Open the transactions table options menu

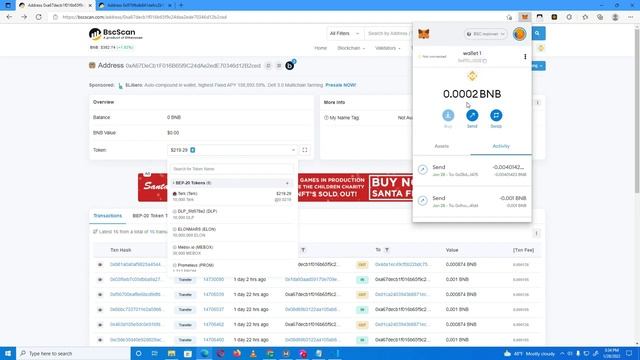(536, 233)
